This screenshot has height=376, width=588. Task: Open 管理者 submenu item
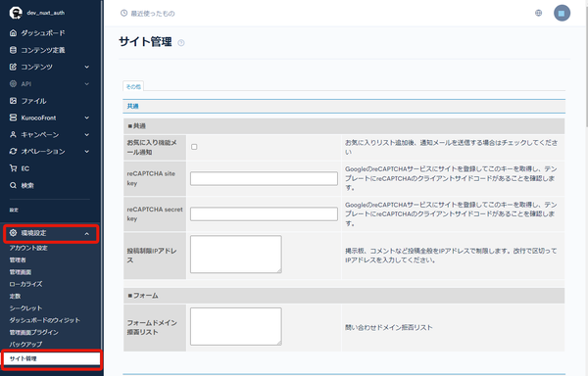point(18,259)
